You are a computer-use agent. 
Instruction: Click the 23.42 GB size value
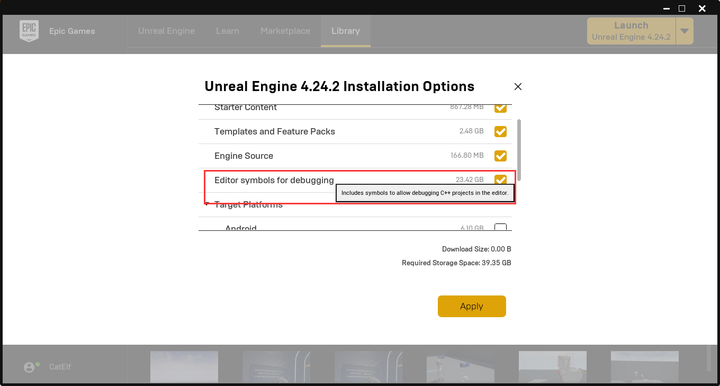(x=469, y=179)
